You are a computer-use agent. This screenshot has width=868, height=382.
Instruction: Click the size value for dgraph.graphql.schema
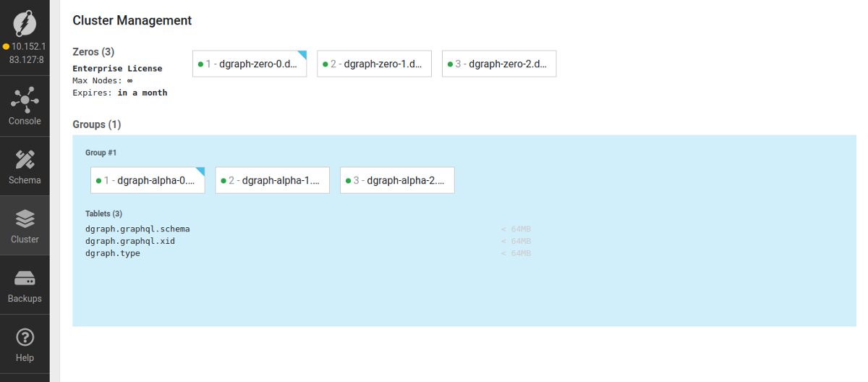click(516, 229)
